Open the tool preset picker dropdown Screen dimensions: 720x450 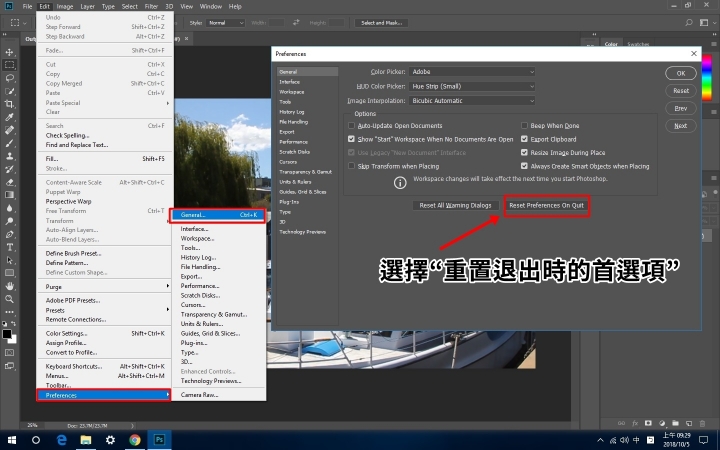18,22
